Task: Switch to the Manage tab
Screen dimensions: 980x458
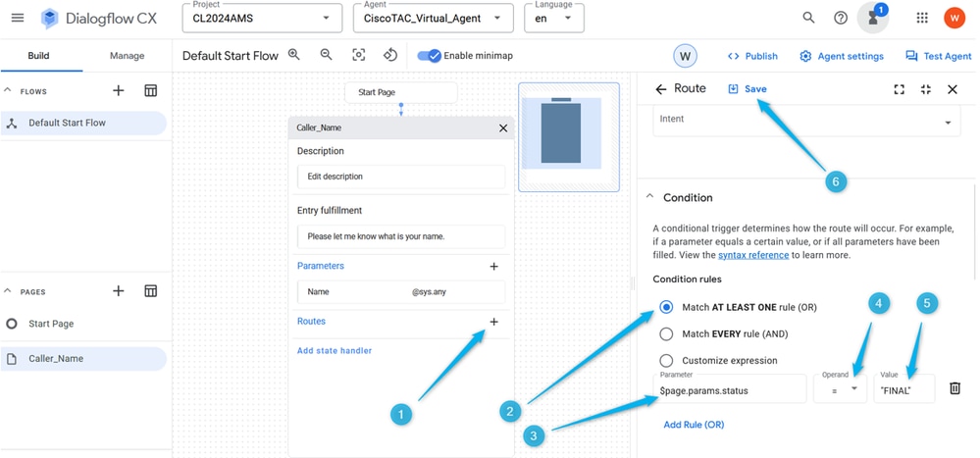Action: pos(127,56)
